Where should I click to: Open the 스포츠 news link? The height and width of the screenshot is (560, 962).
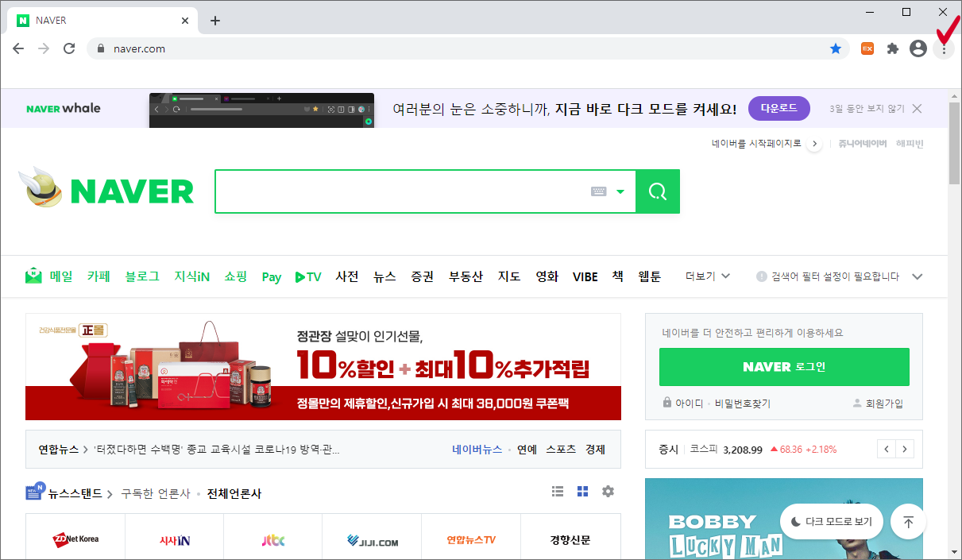click(x=561, y=450)
